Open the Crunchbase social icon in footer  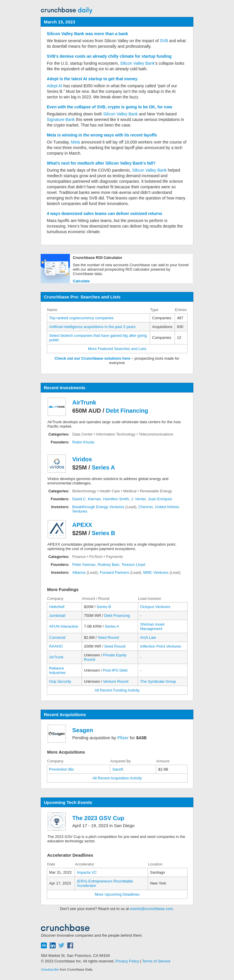coord(44,945)
